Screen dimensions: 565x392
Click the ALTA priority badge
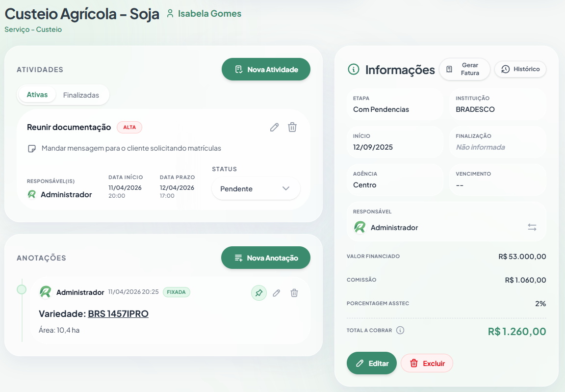coord(129,127)
